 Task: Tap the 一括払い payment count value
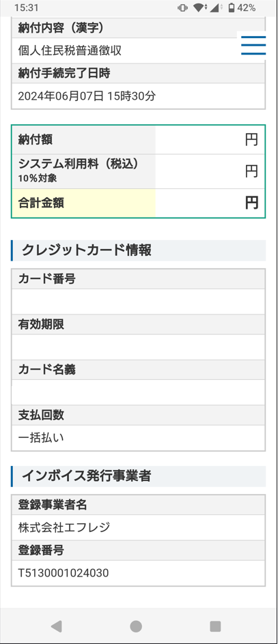point(41,438)
